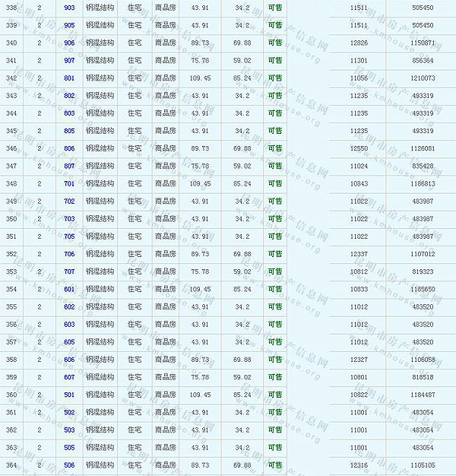Viewport: 456px width, 476px height.
Task: Click room 802 link
Action: 69,96
